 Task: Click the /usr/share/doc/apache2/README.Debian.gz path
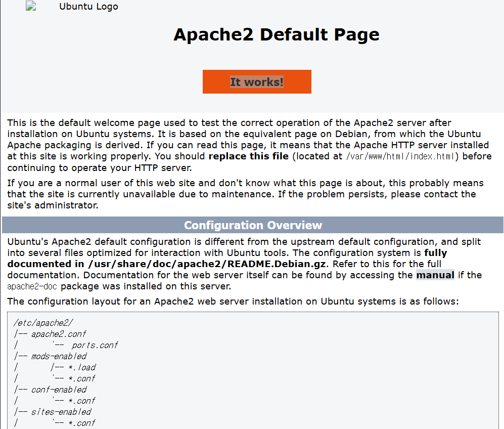(x=207, y=264)
